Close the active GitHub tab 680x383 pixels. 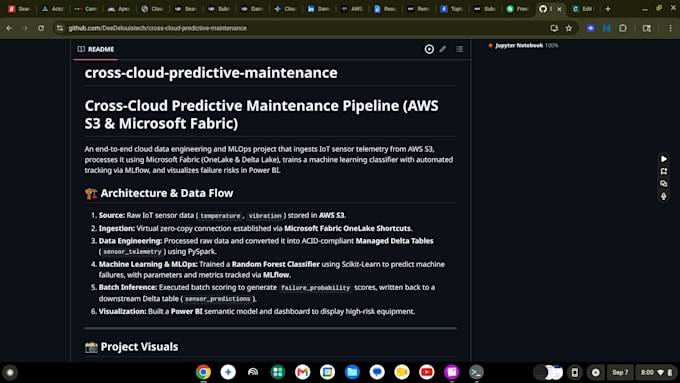click(559, 9)
